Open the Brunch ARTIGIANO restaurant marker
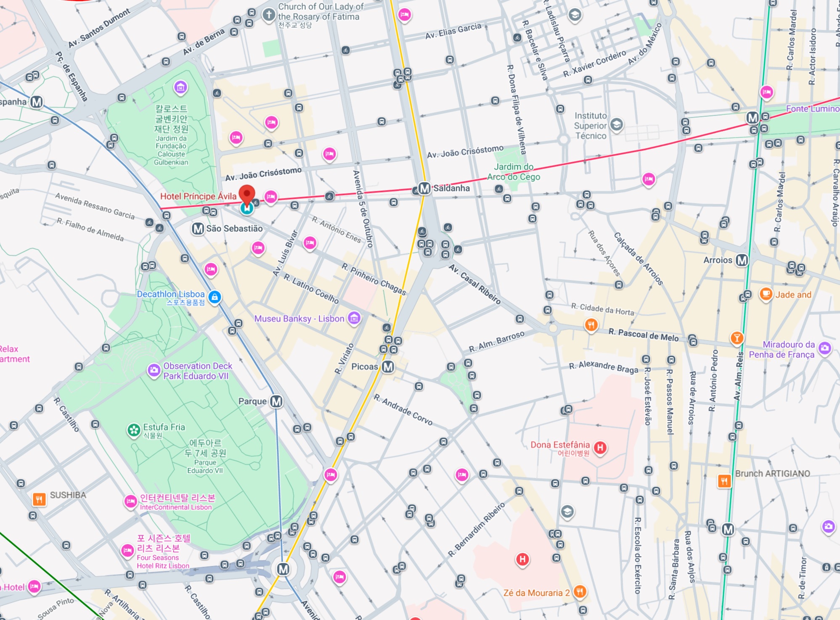The height and width of the screenshot is (620, 840). pyautogui.click(x=724, y=480)
